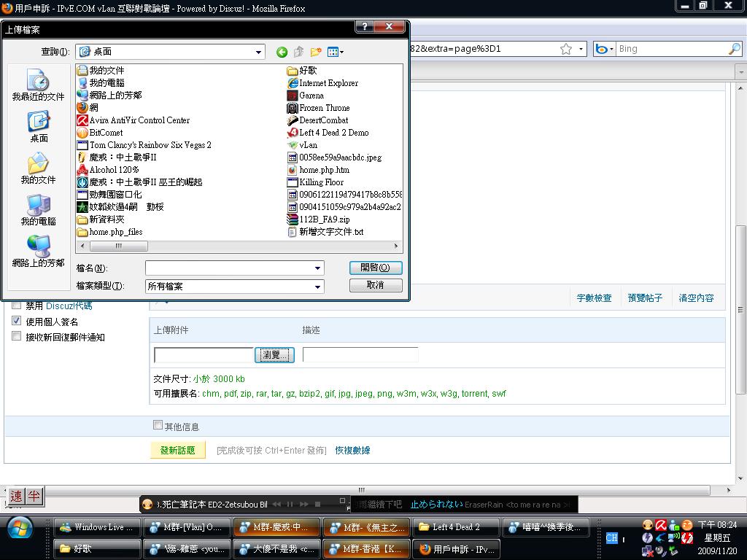Switch to 用戶申訴 Firefox taskbar item

[455, 549]
